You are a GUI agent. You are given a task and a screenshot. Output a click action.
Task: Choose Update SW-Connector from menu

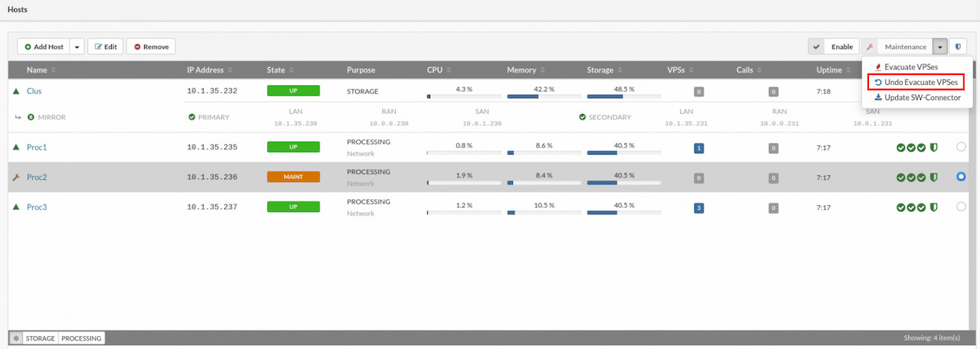click(916, 97)
